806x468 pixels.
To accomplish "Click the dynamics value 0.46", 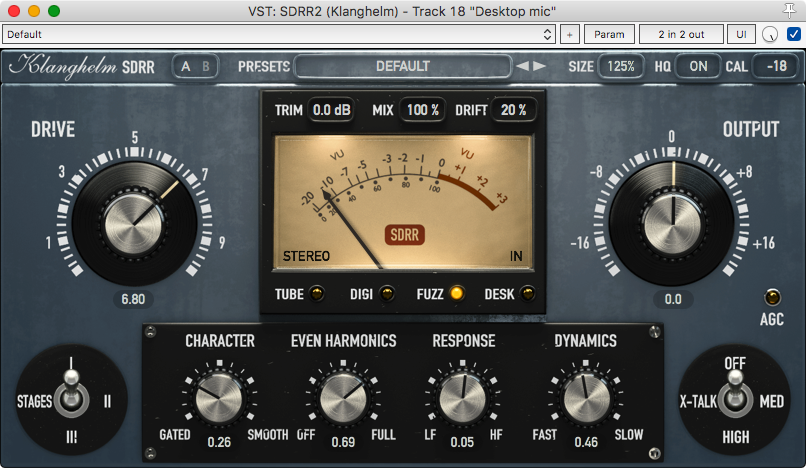I will [586, 442].
